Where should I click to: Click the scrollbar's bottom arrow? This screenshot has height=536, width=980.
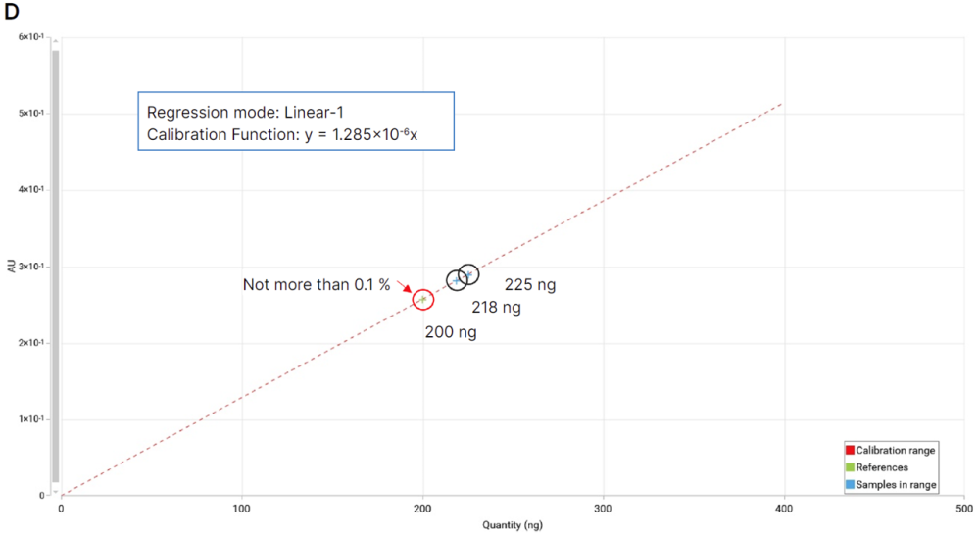pyautogui.click(x=56, y=491)
